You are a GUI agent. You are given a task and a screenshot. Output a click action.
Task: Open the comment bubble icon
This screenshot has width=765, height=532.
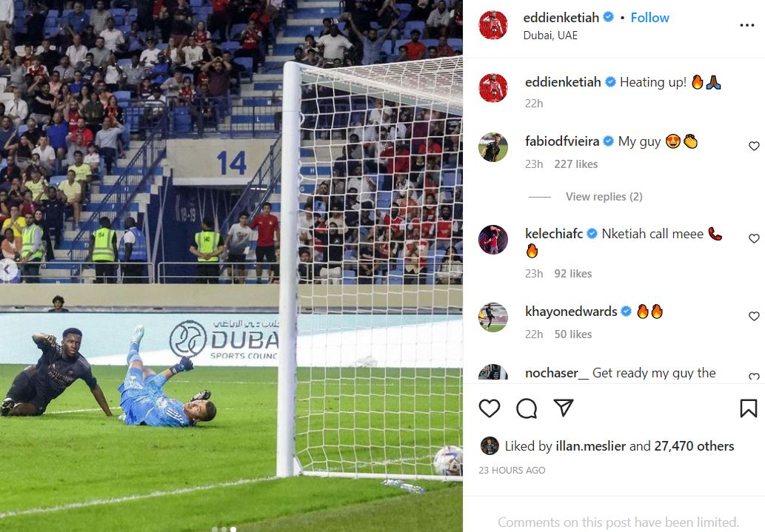[x=527, y=408]
